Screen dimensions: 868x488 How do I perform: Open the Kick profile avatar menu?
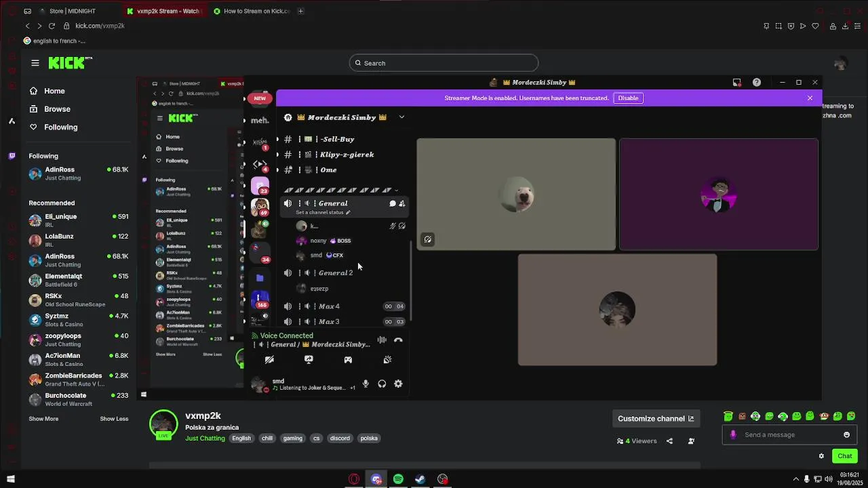click(841, 63)
